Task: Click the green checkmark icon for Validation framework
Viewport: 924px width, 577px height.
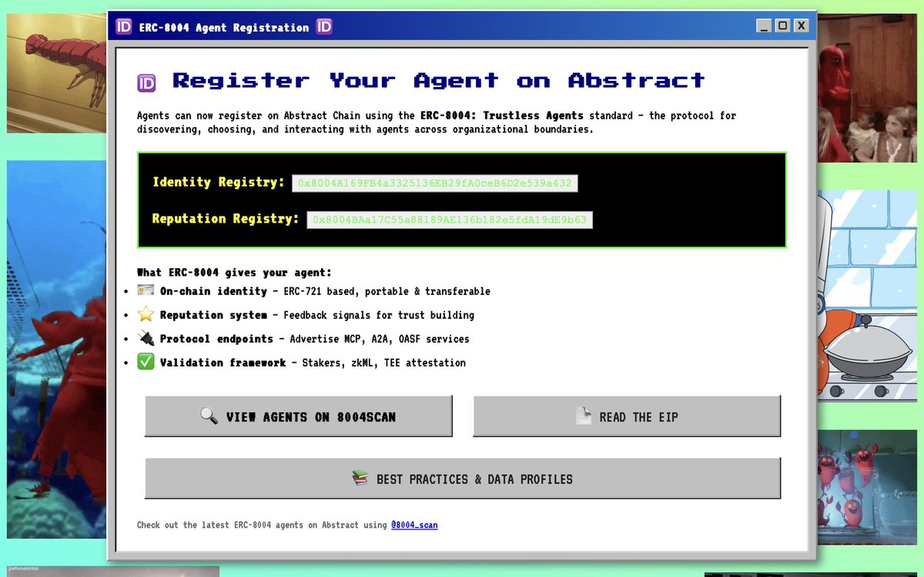Action: tap(146, 362)
